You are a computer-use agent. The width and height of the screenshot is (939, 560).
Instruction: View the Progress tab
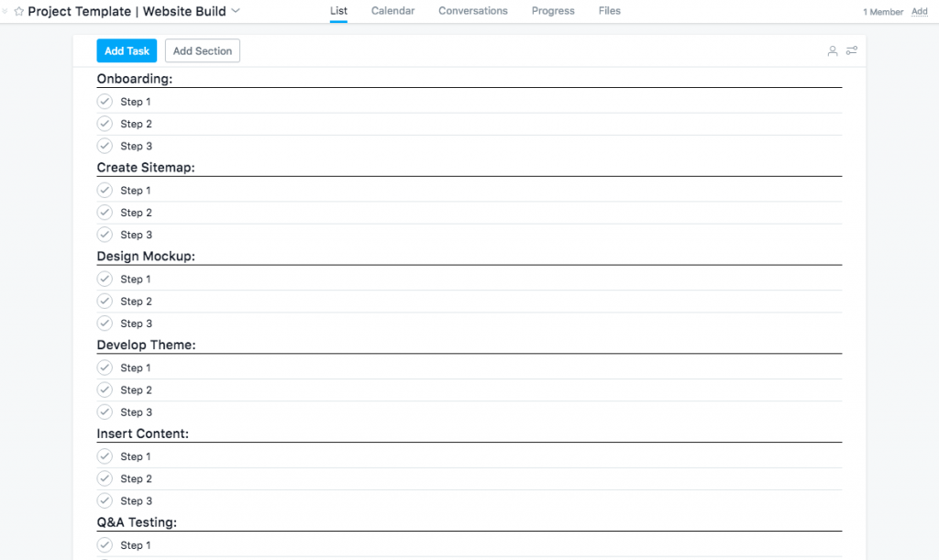[x=552, y=10]
